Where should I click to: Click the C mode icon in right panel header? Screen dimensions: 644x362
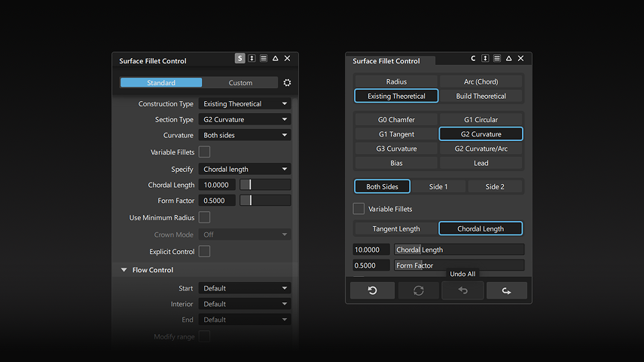pyautogui.click(x=473, y=58)
